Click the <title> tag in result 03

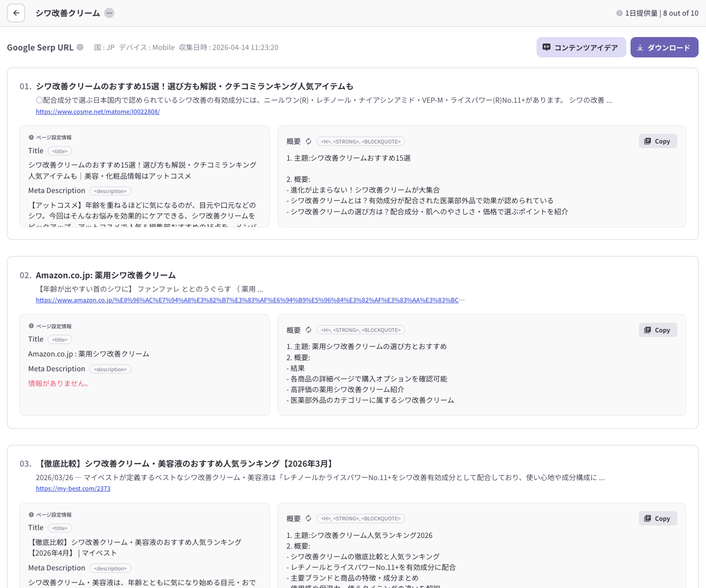(60, 528)
